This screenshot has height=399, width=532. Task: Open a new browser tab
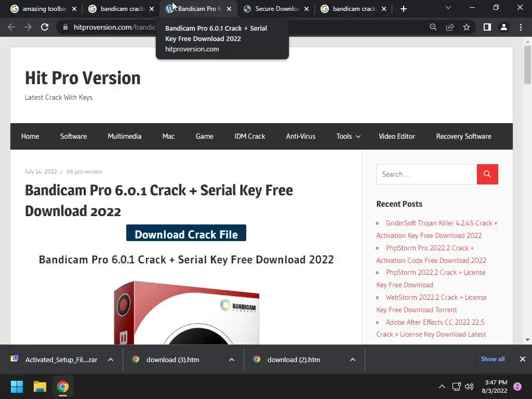pyautogui.click(x=403, y=9)
